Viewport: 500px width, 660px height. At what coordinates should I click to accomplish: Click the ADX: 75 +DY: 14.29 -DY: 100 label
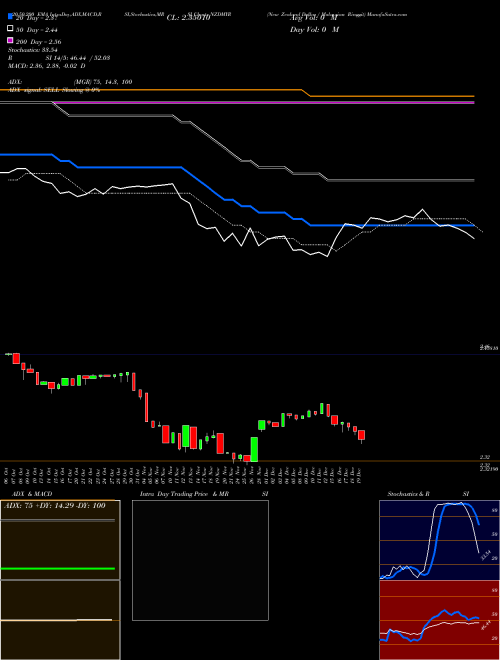coord(55,505)
